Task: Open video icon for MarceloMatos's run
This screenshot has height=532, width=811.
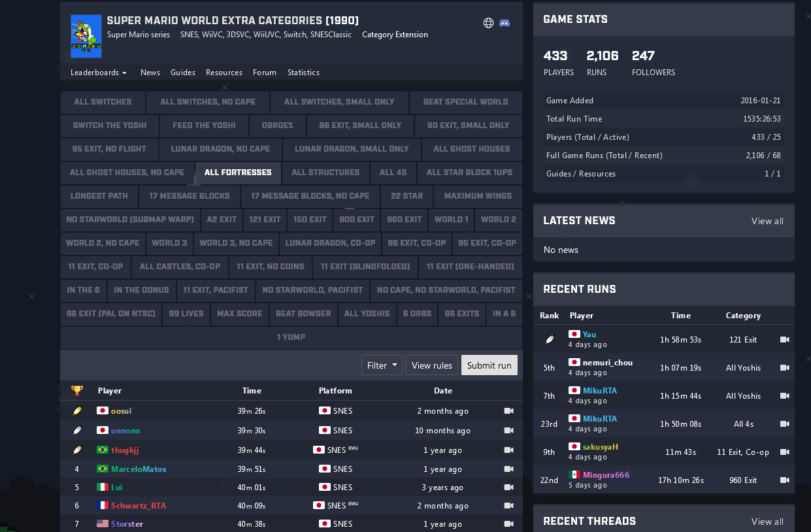Action: [x=509, y=469]
